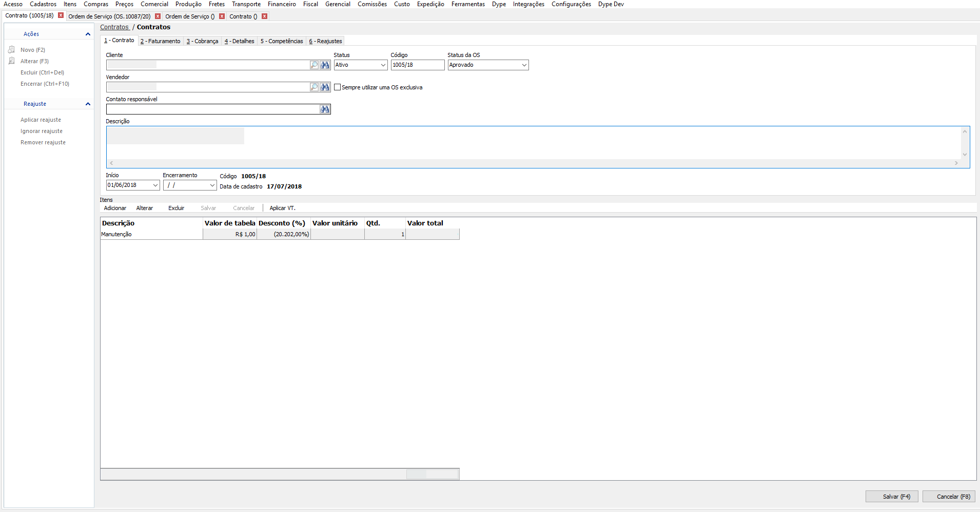Click Cancelar (F8) button
This screenshot has width=980, height=512.
click(x=949, y=497)
